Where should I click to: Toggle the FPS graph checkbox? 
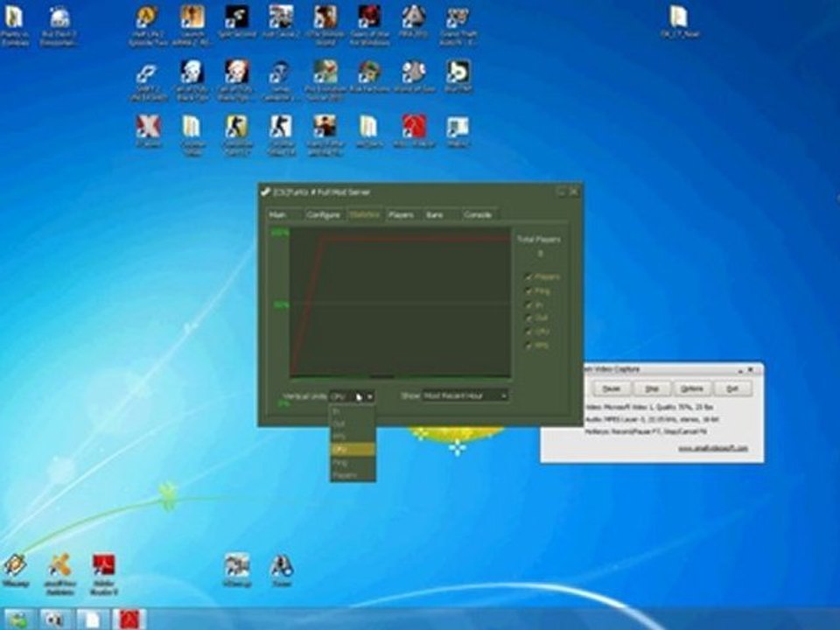tap(528, 346)
